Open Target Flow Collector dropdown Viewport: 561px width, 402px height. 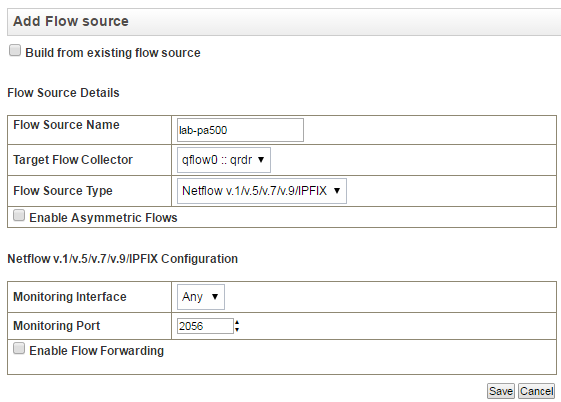point(224,160)
